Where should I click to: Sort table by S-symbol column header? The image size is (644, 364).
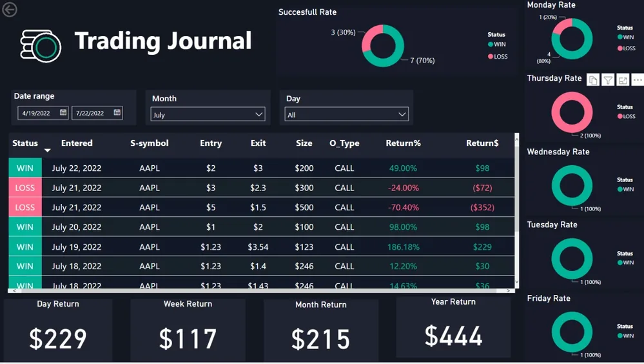click(149, 143)
